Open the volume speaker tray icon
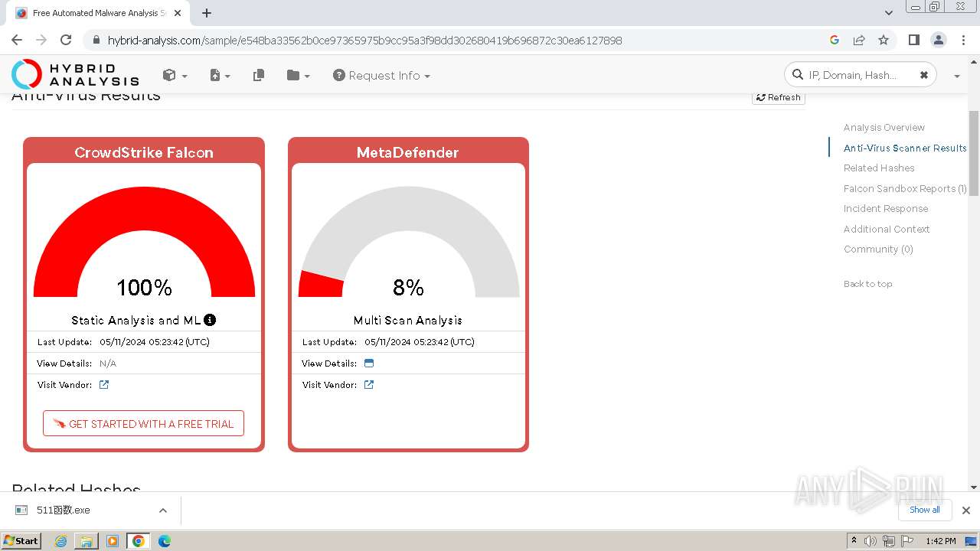980x551 pixels. coord(871,541)
